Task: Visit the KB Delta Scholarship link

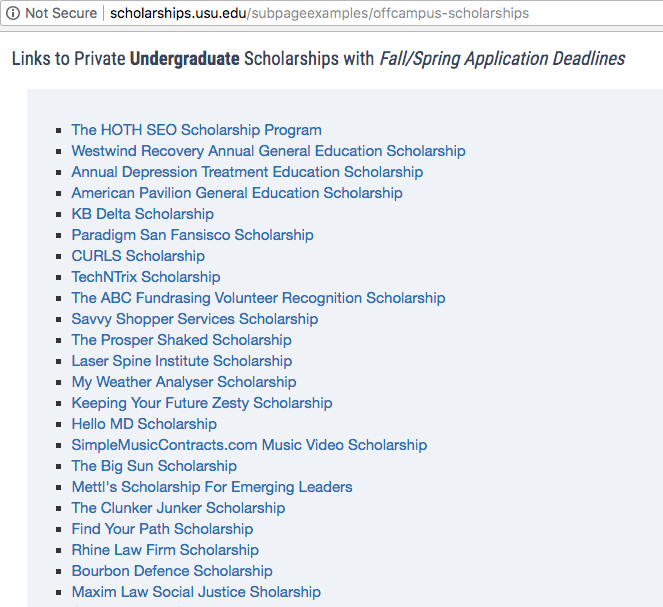Action: (x=142, y=214)
